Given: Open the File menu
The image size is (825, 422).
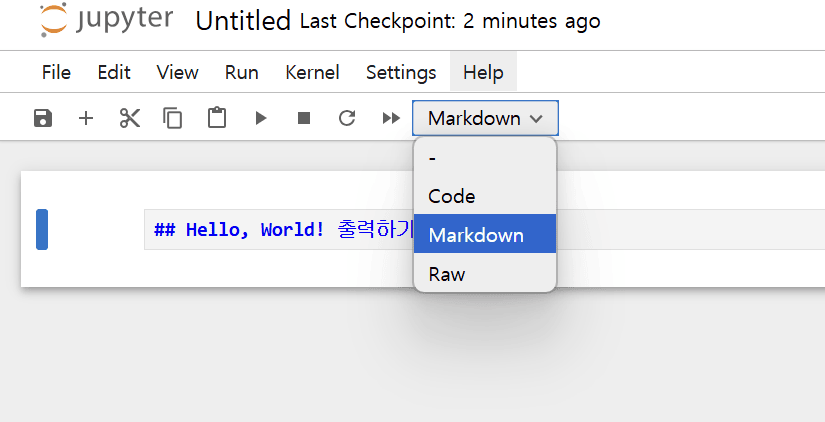Looking at the screenshot, I should pyautogui.click(x=56, y=72).
